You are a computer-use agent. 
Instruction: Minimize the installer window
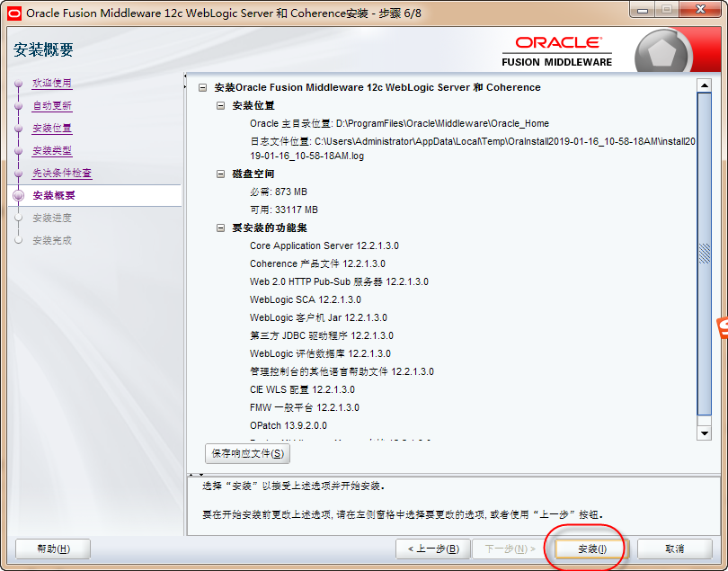[643, 9]
